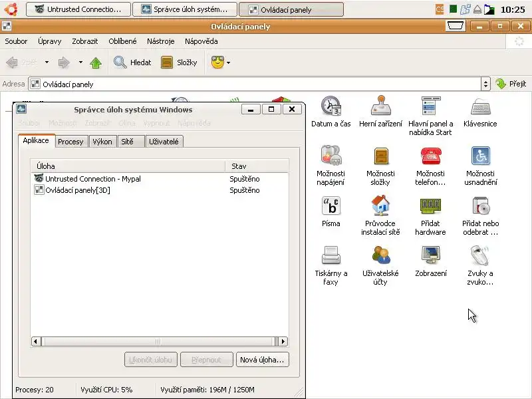The image size is (532, 399).
Task: Click the keyboard icon in Ovládací panely titlebar
Action: point(455,26)
